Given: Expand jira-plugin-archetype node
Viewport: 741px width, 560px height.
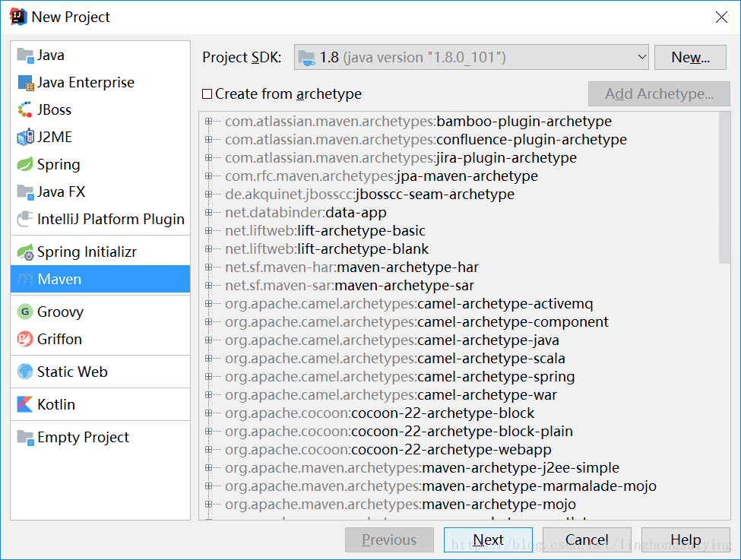Looking at the screenshot, I should (x=208, y=158).
